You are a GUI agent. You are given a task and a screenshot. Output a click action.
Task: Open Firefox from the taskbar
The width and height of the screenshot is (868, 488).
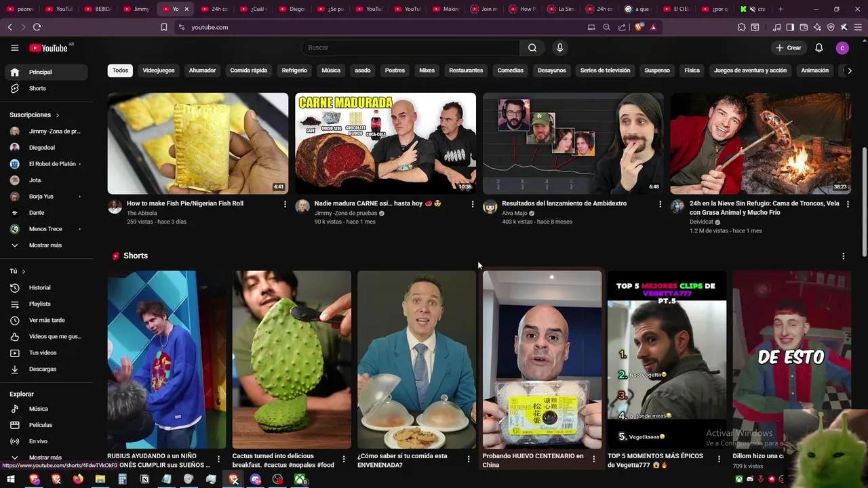tap(78, 479)
